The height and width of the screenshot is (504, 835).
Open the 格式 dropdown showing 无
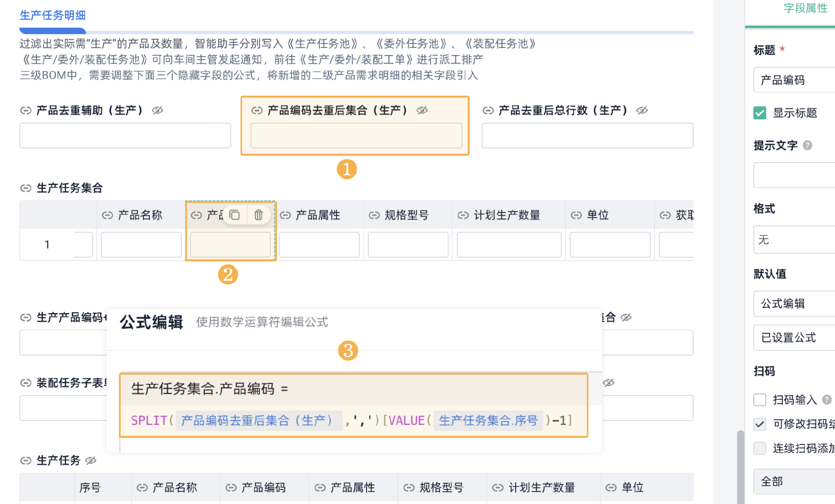pos(794,240)
